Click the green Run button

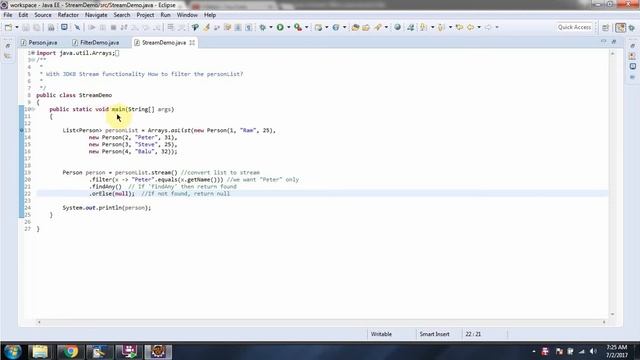point(280,27)
